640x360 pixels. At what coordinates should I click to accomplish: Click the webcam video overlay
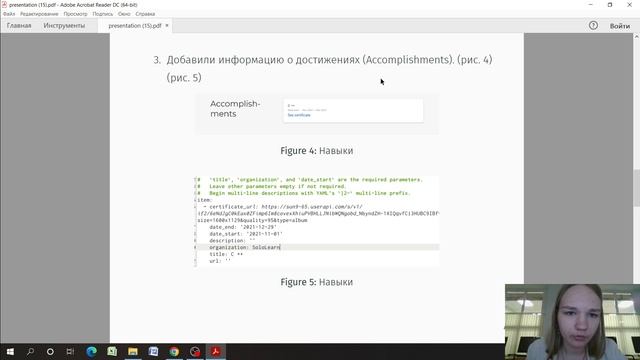572,322
